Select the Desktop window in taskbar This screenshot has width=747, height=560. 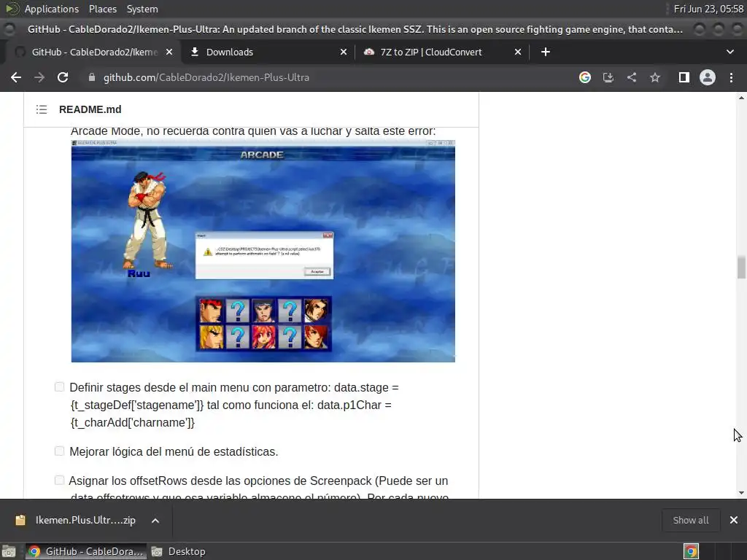179,551
